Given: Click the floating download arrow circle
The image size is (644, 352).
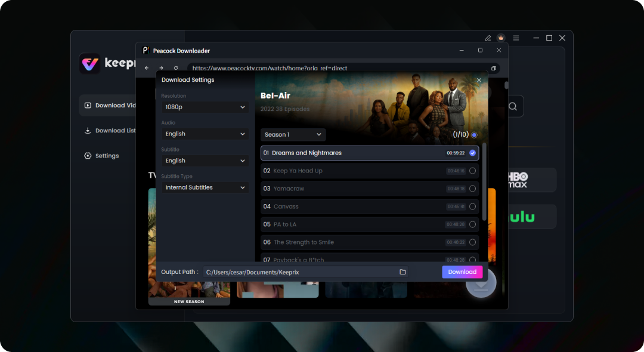Looking at the screenshot, I should 481,283.
